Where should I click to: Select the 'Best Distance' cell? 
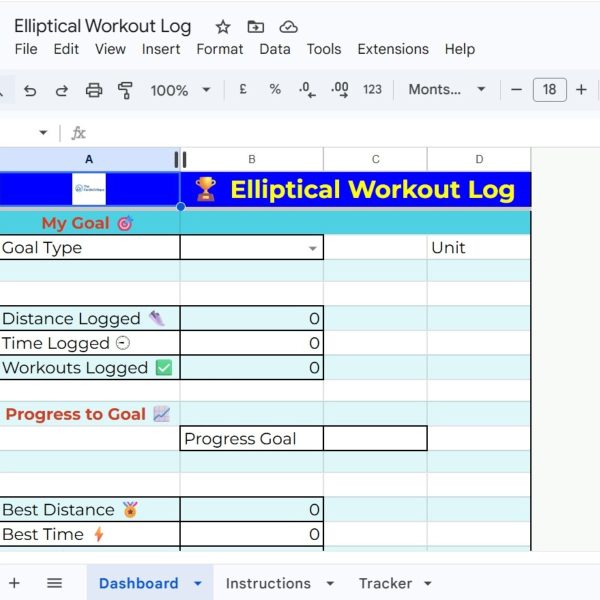(90, 510)
